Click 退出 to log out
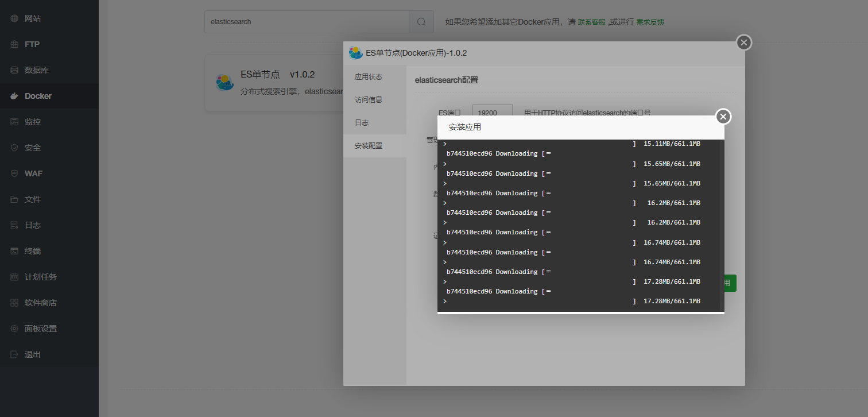This screenshot has width=868, height=417. click(49, 354)
